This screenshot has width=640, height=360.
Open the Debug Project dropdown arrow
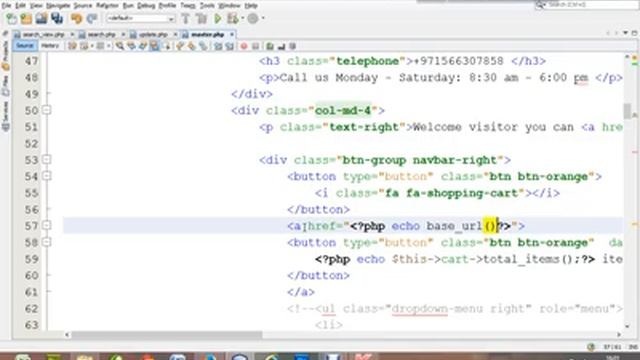coord(242,18)
